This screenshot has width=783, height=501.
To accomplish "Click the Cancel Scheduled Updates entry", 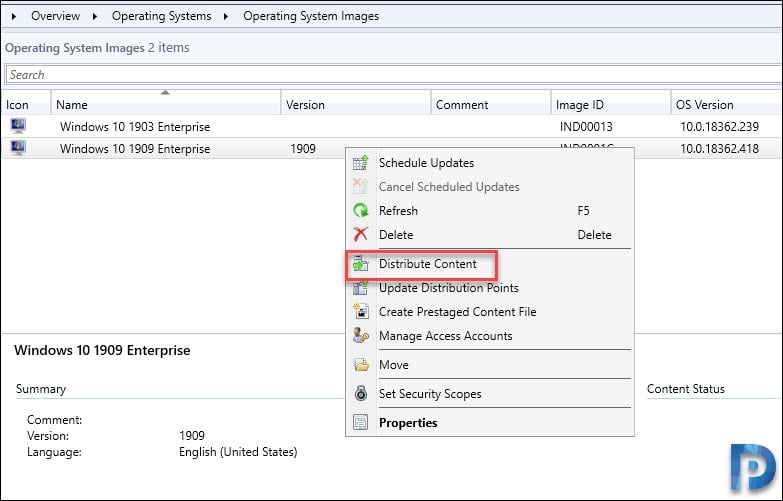I will [490, 187].
